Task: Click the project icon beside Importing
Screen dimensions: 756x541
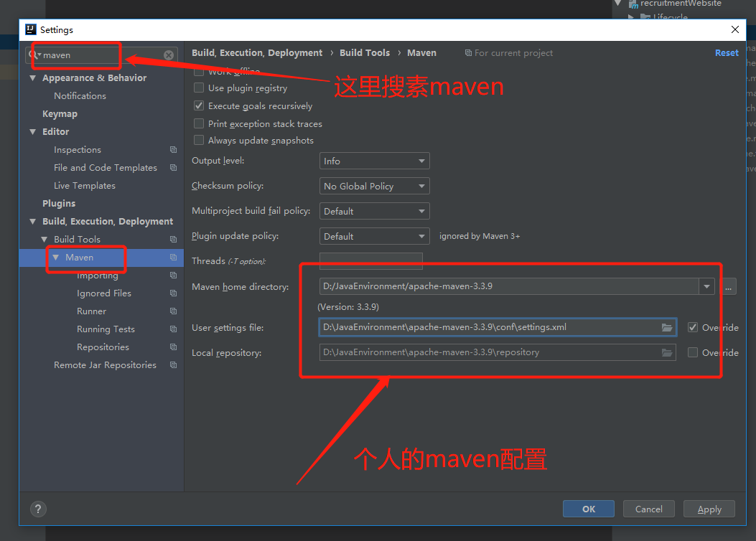Action: 174,275
